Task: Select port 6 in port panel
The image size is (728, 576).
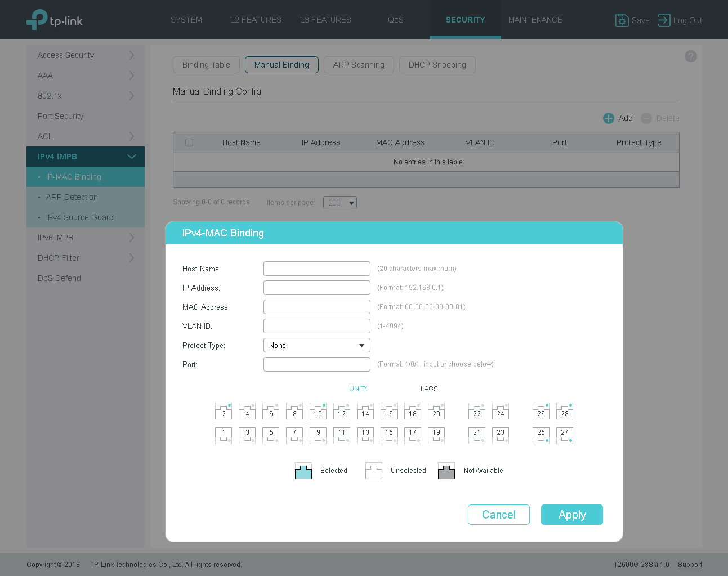Action: [271, 411]
